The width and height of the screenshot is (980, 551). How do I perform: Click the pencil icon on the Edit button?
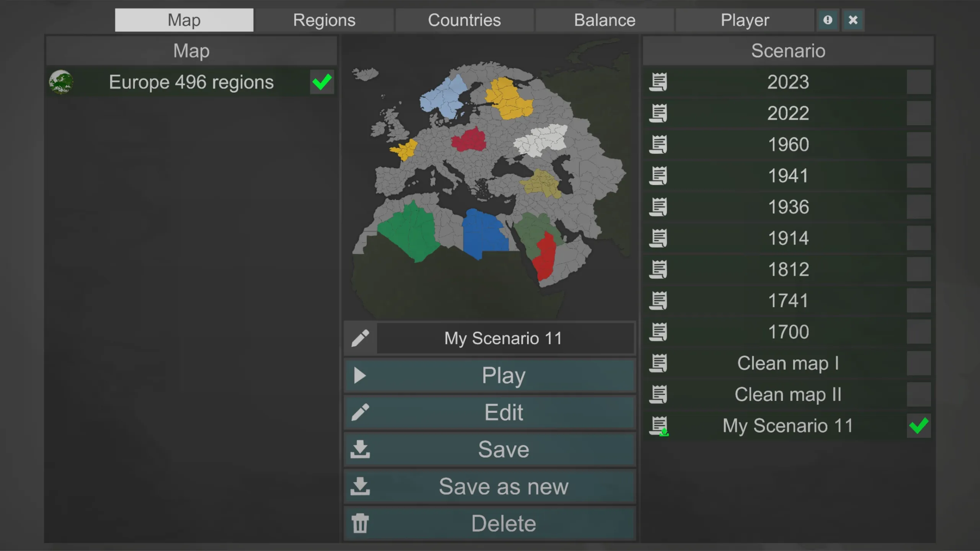pyautogui.click(x=360, y=412)
